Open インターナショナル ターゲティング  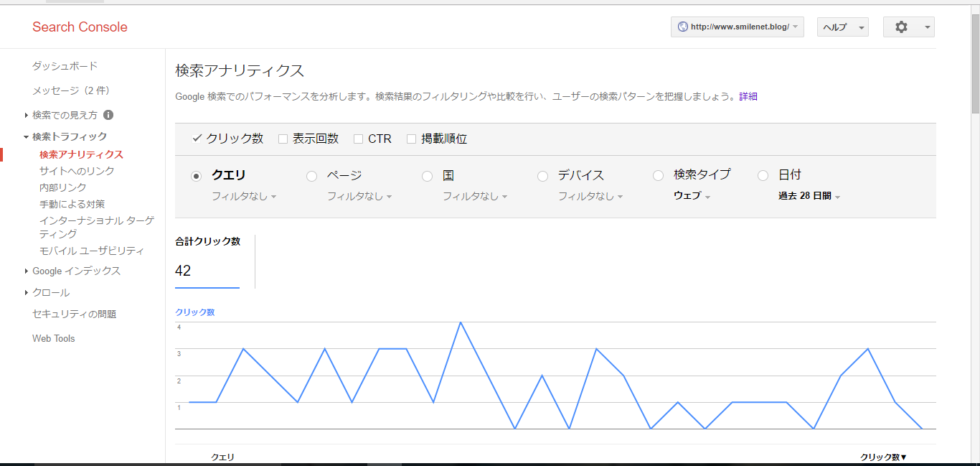coord(96,227)
